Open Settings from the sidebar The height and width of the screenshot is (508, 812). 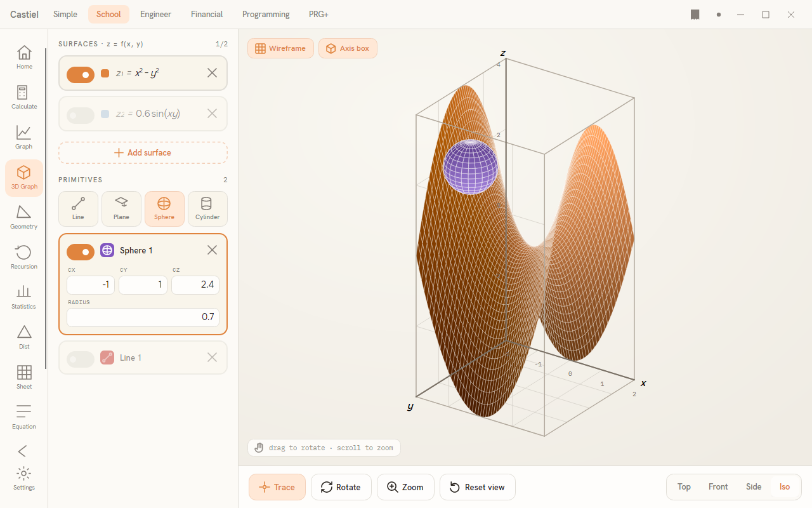24,479
